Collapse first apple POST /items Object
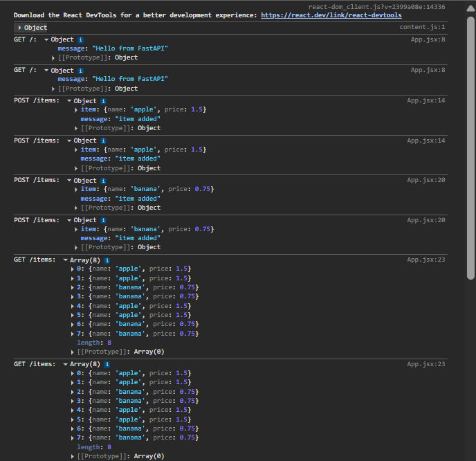This screenshot has width=476, height=461. pyautogui.click(x=69, y=100)
